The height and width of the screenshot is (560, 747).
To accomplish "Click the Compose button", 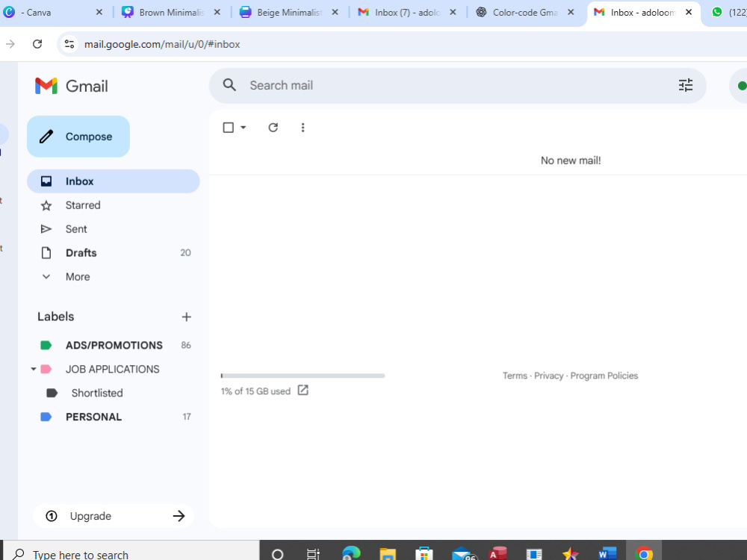I will (78, 137).
